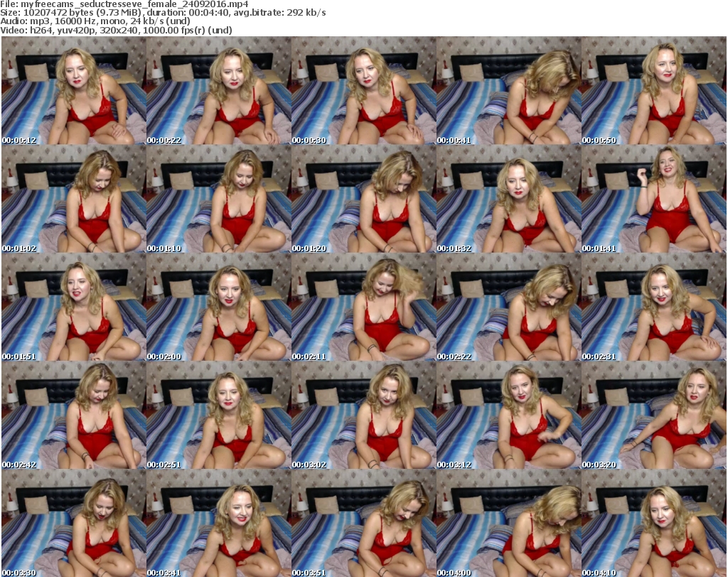Click the frame timestamped 00:03:20
The height and width of the screenshot is (577, 728).
654,415
